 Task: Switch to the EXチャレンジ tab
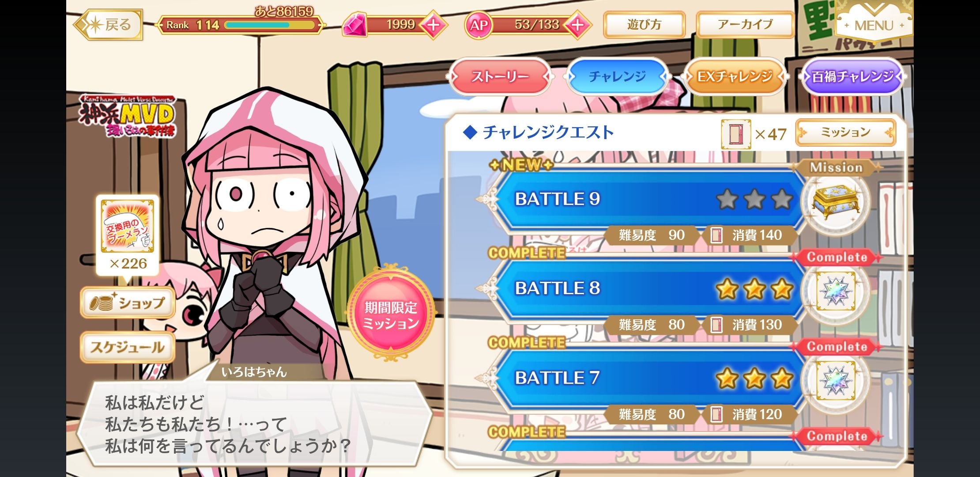(735, 77)
